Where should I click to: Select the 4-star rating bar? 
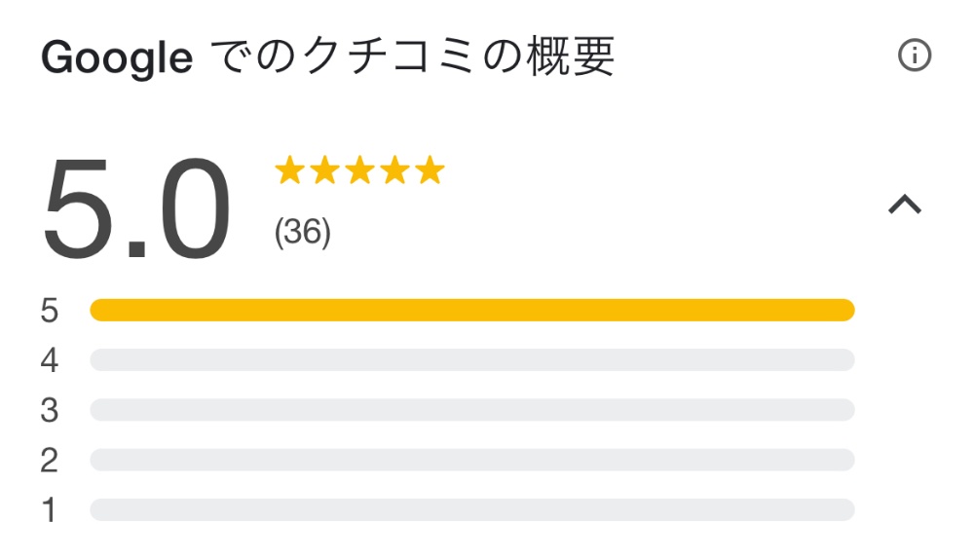(x=472, y=359)
